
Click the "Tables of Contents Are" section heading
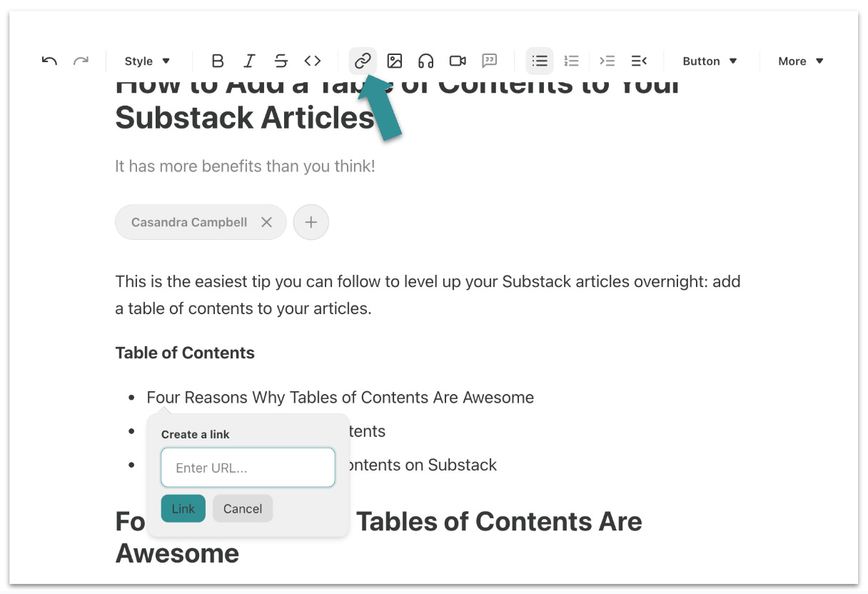click(499, 522)
